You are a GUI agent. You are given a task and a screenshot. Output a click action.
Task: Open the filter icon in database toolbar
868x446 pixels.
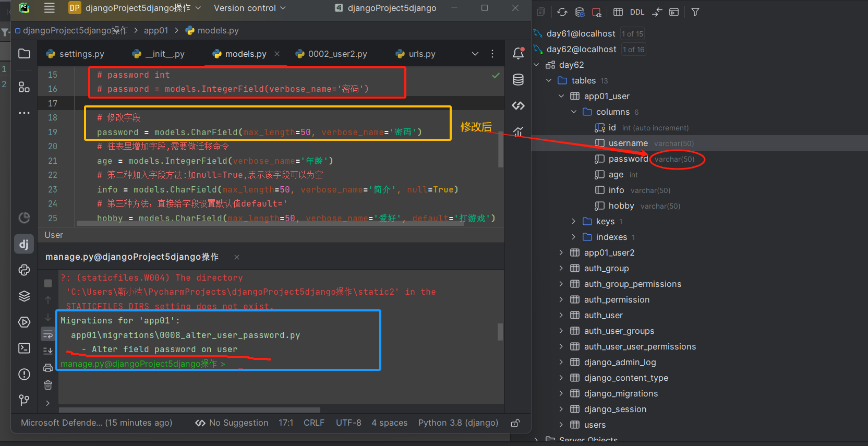pyautogui.click(x=695, y=12)
